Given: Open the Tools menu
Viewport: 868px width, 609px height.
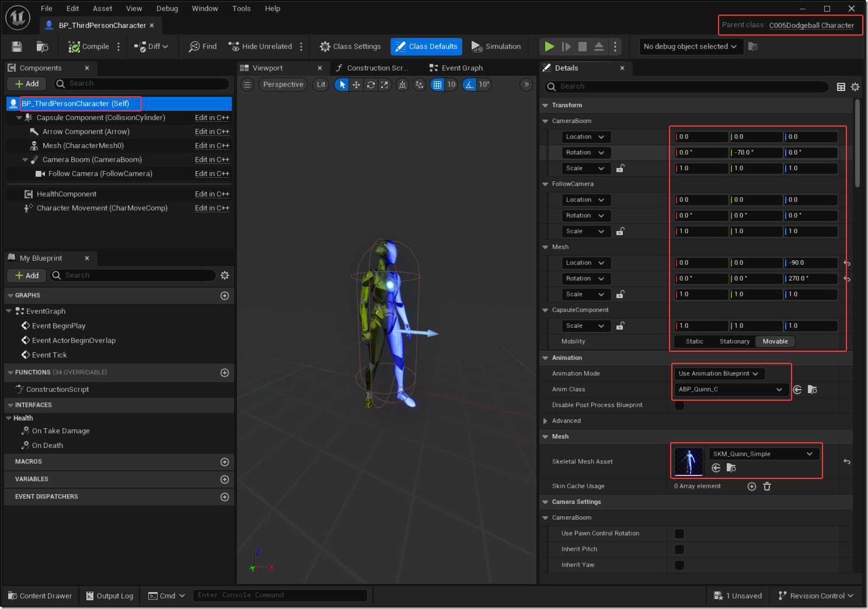Looking at the screenshot, I should click(241, 8).
